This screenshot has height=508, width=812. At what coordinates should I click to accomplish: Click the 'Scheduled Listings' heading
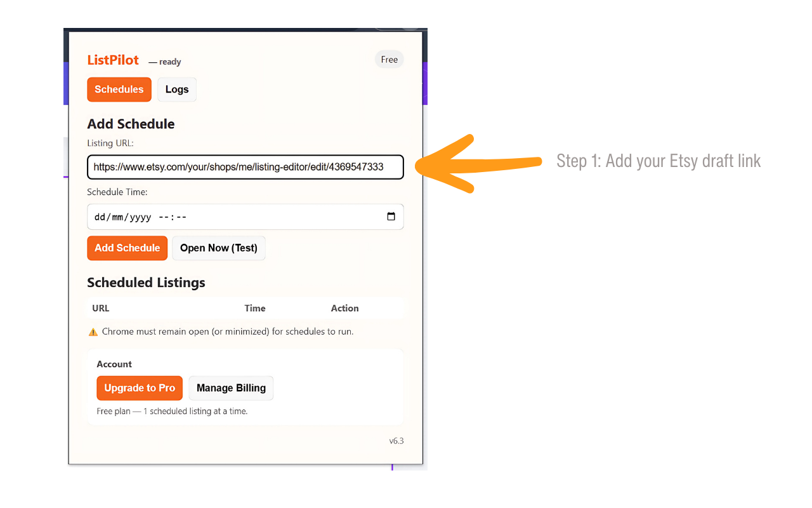click(x=147, y=283)
